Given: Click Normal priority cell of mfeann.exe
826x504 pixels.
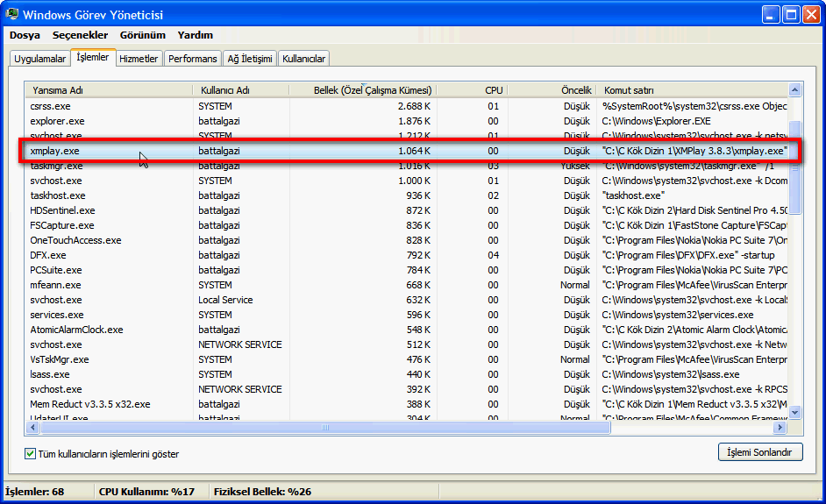Looking at the screenshot, I should [x=575, y=285].
